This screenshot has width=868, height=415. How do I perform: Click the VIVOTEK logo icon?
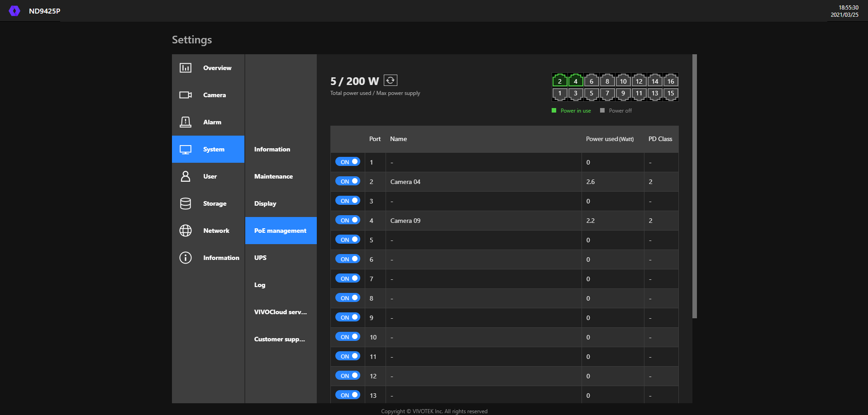pos(14,11)
